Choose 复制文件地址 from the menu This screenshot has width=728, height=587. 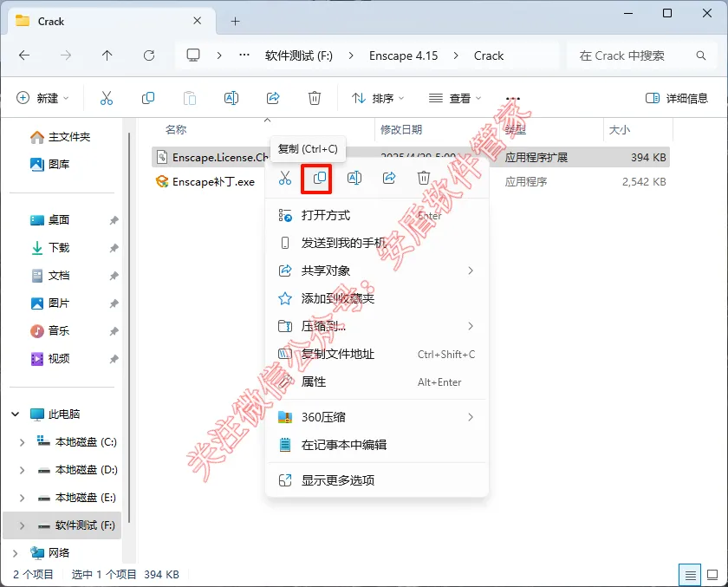(x=377, y=355)
